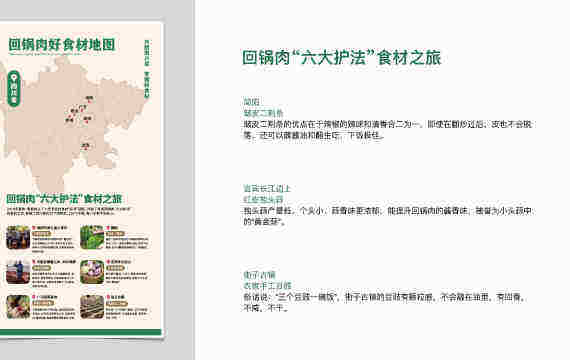Image resolution: width=570 pixels, height=360 pixels.
Task: Click the green 红皮独头蒜 heading
Action: coord(264,199)
